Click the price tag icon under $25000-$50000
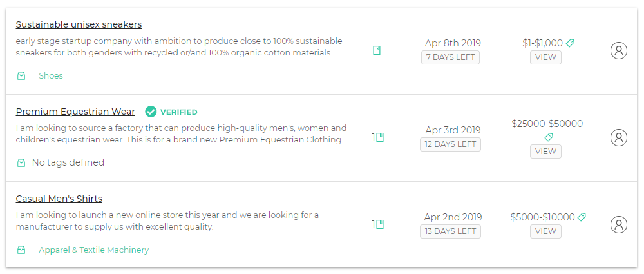Image resolution: width=644 pixels, height=274 pixels. (549, 137)
